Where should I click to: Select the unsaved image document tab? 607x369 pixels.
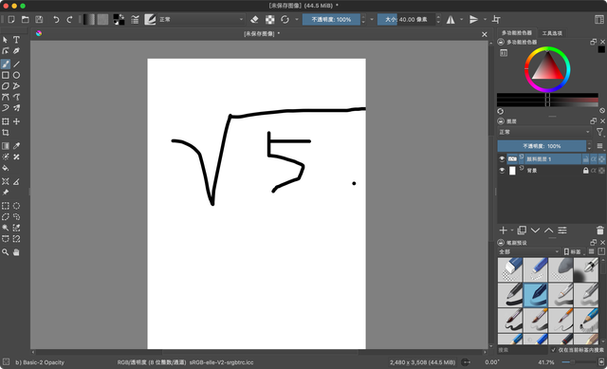[262, 34]
